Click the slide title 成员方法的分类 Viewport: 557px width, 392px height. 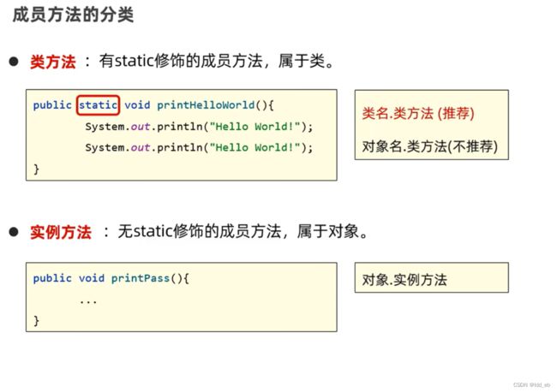click(x=73, y=15)
